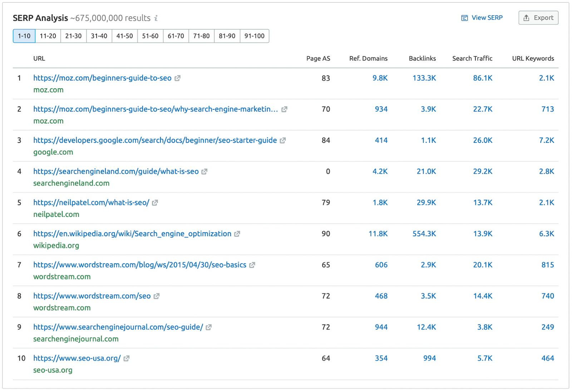The width and height of the screenshot is (572, 392).
Task: Open the wordstream.com/seo URL link
Action: (x=92, y=296)
